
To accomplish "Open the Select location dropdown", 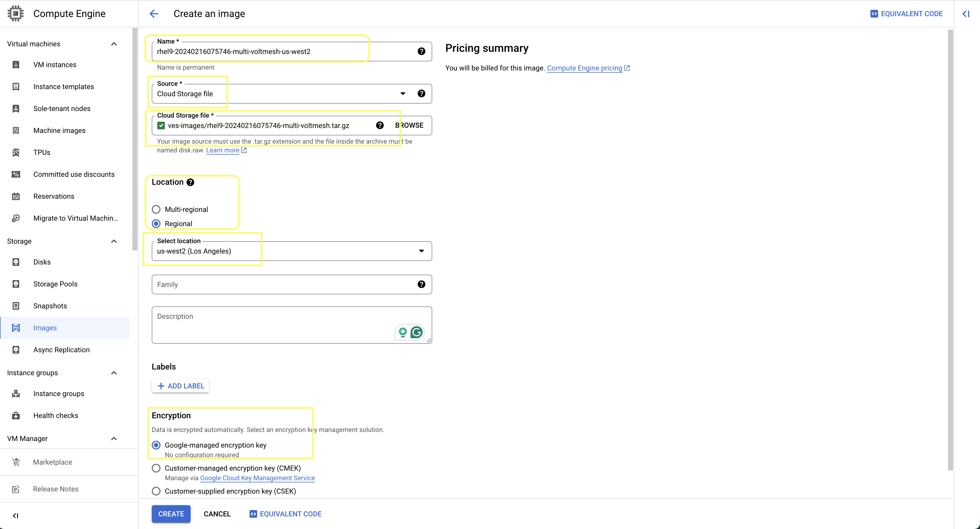I will (421, 251).
